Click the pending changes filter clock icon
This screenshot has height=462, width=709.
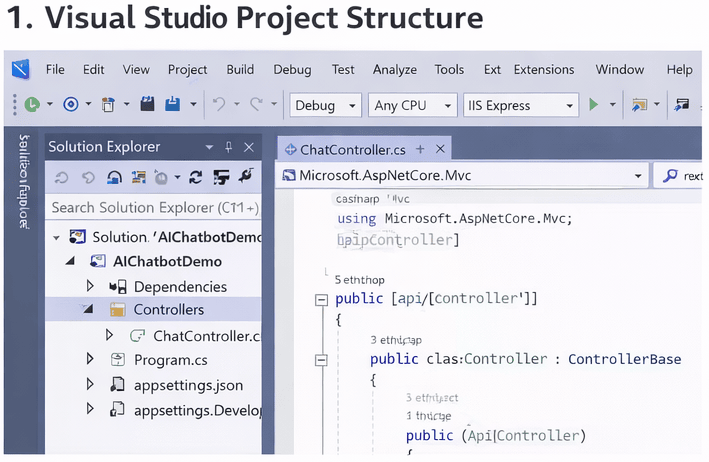click(x=161, y=178)
